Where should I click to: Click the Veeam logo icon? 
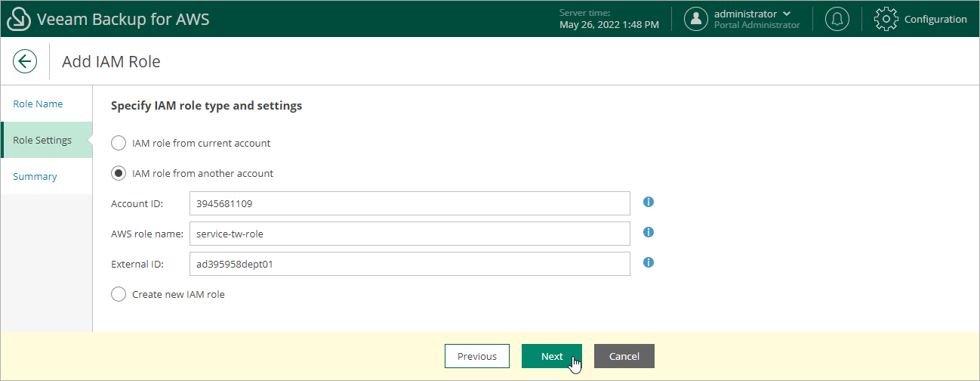[x=19, y=19]
